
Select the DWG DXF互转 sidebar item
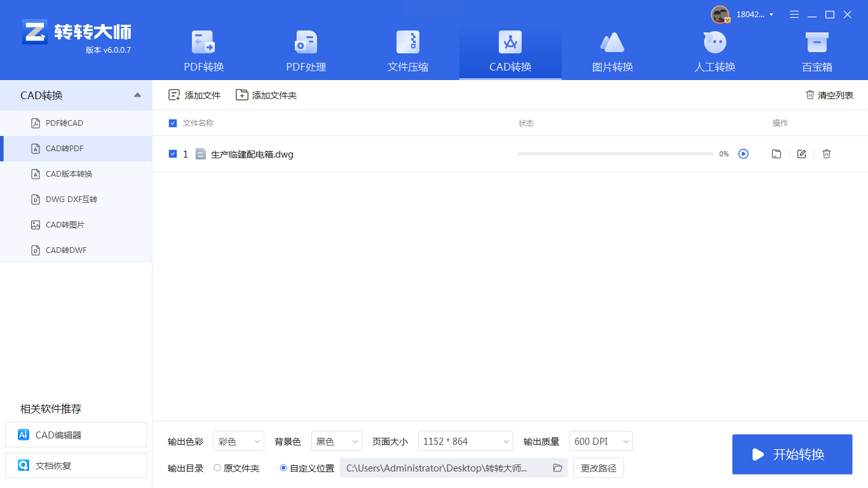[x=76, y=200]
